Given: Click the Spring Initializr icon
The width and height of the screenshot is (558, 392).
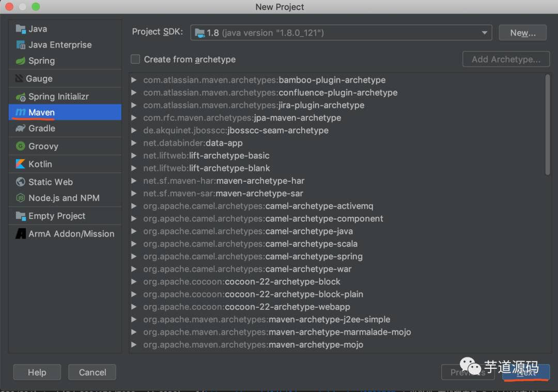Looking at the screenshot, I should pyautogui.click(x=21, y=97).
